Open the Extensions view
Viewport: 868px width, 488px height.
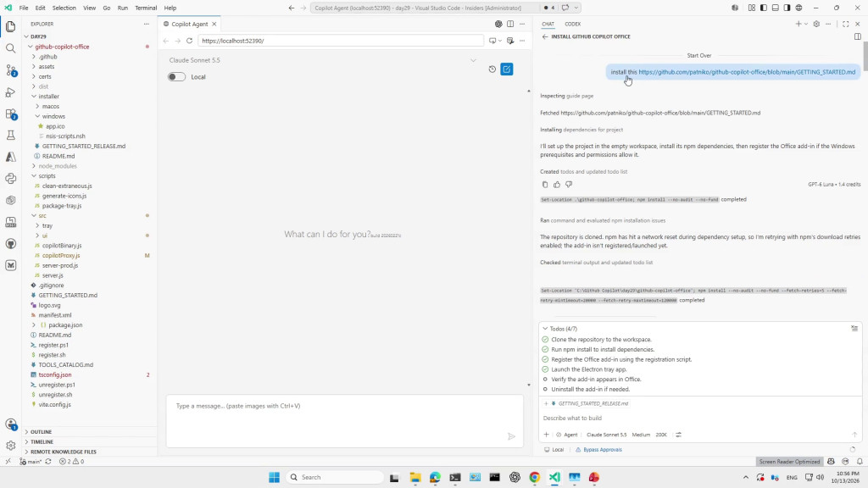click(x=10, y=114)
